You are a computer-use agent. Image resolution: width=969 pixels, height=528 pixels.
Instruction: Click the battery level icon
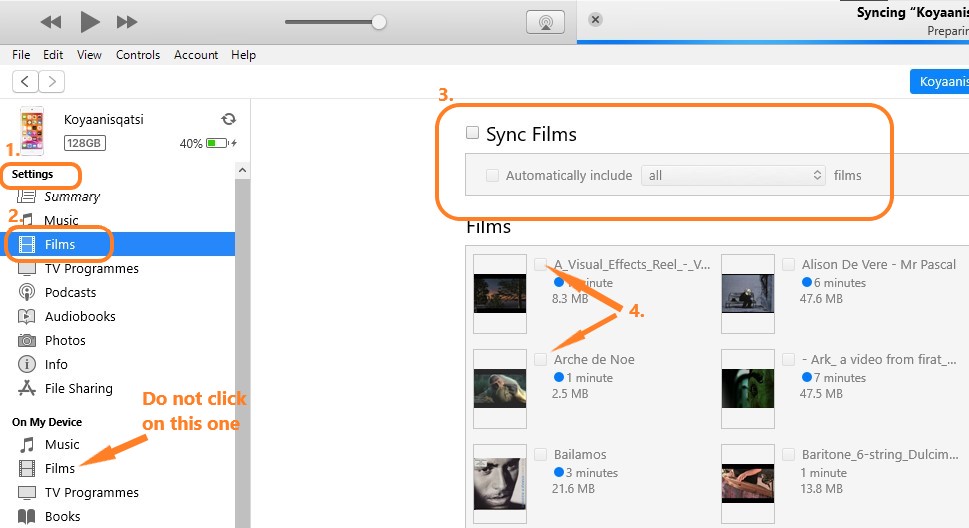pyautogui.click(x=217, y=143)
